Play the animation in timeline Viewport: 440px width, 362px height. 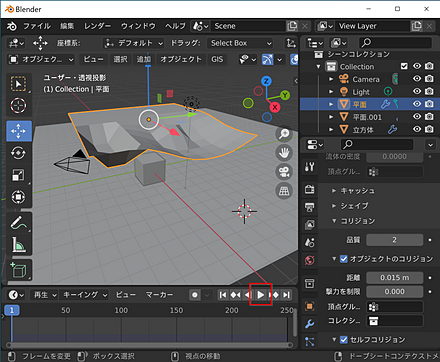(261, 295)
